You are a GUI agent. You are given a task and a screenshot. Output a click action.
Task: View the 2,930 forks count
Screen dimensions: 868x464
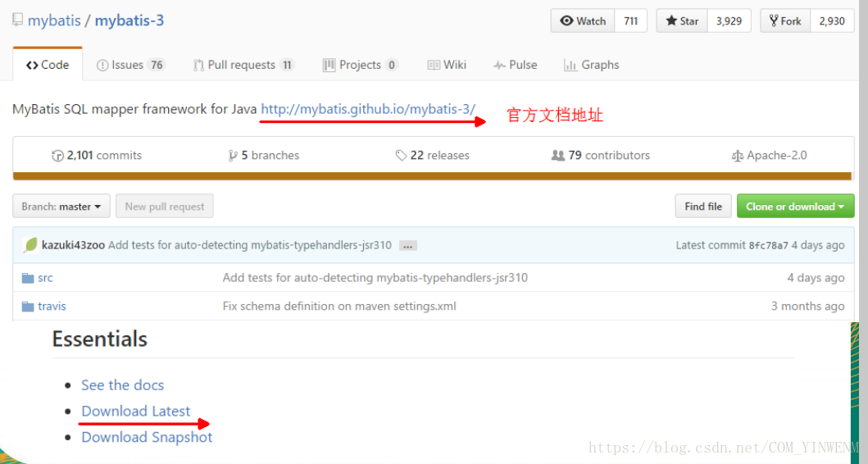coord(832,21)
